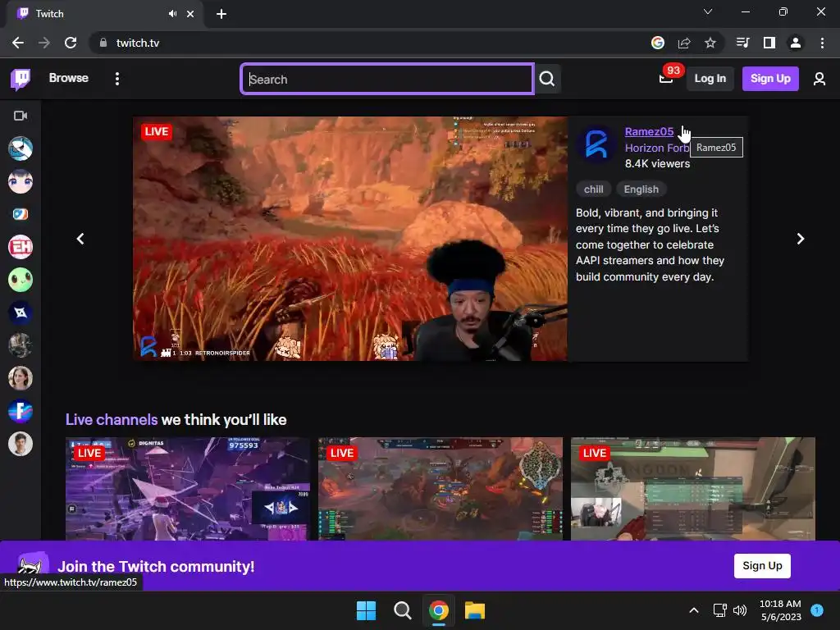Click the Twitch logo home icon
This screenshot has width=840, height=630.
21,80
